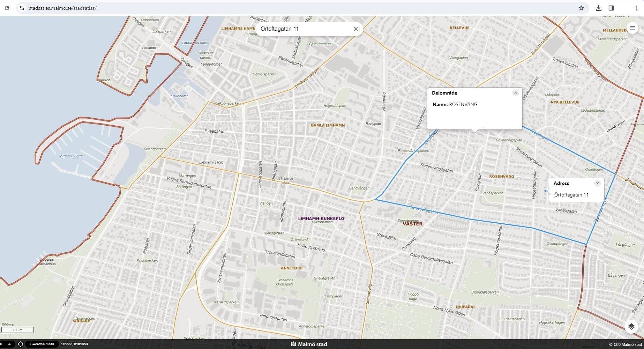The height and width of the screenshot is (349, 644).
Task: Click the Cementparken label
Action: [264, 74]
